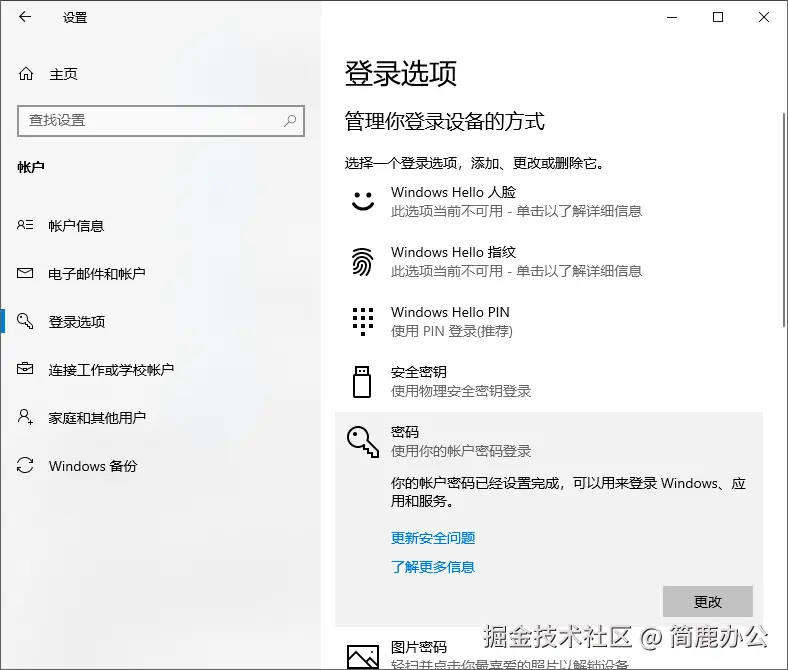Expand the Windows Hello PIN option

549,322
